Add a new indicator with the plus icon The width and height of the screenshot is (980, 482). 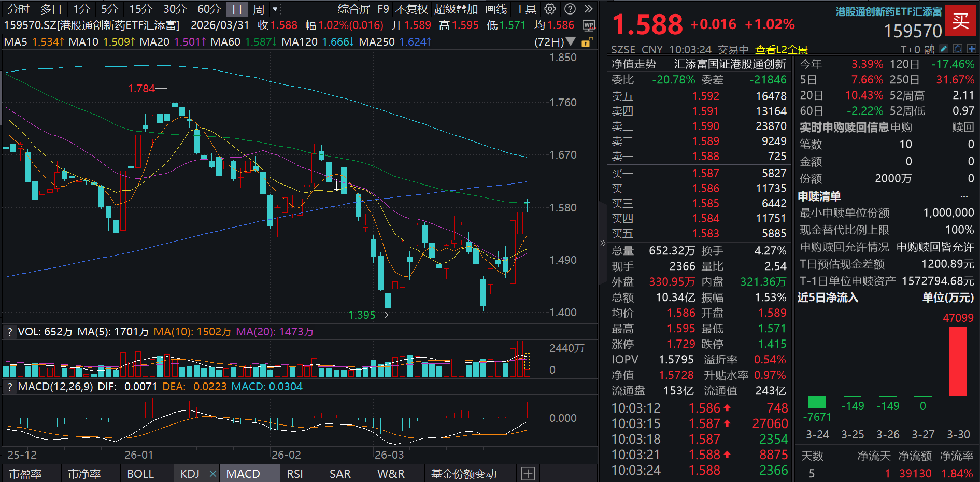[528, 473]
